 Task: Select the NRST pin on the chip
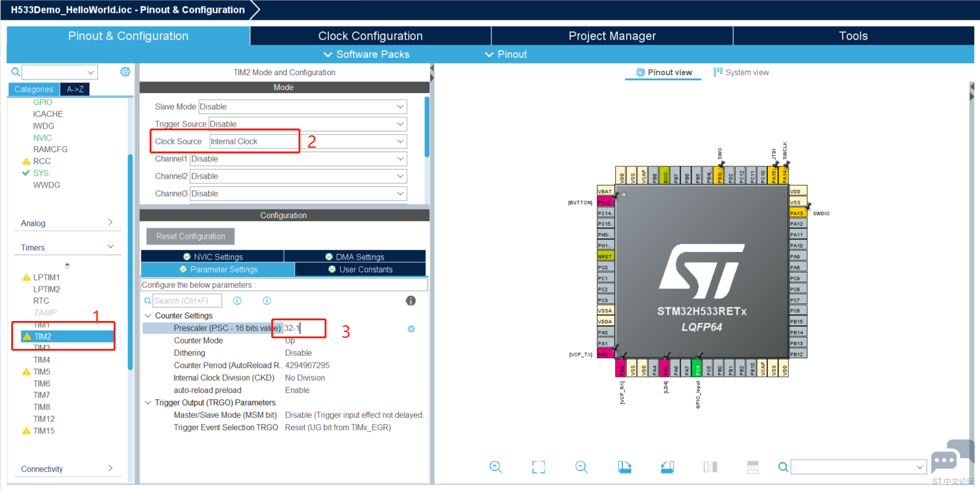(605, 256)
